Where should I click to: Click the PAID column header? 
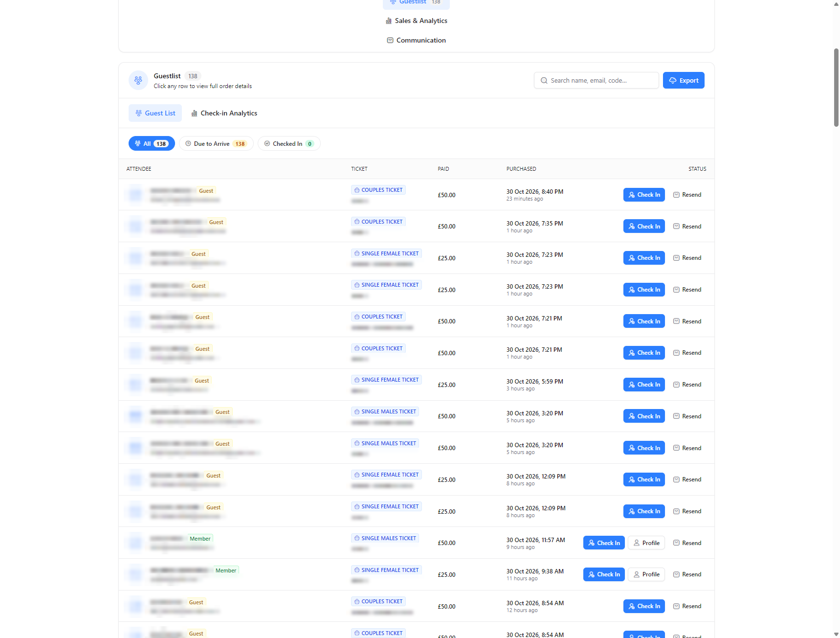pyautogui.click(x=443, y=169)
